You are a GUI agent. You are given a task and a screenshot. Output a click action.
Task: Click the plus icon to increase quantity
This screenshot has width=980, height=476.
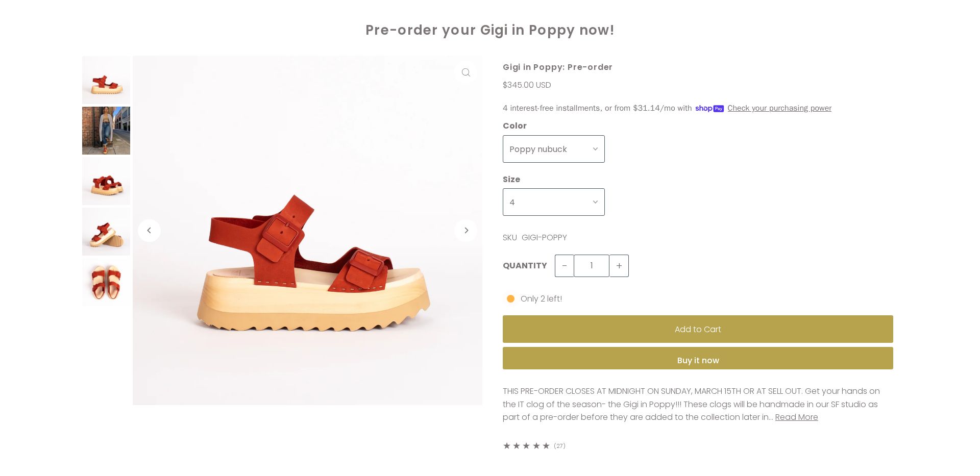[x=619, y=266]
